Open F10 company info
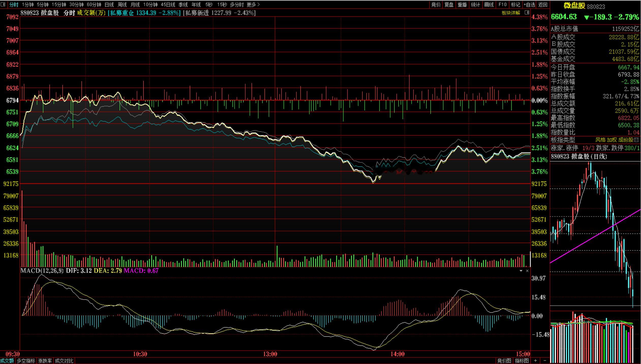Screen dimensions: 641x364 pos(502,5)
